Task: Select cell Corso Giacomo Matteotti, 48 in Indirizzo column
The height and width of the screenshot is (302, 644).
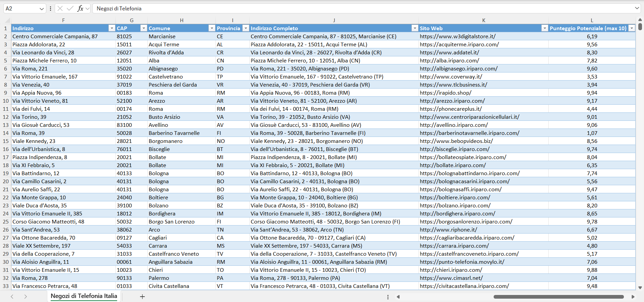Action: 63,221
